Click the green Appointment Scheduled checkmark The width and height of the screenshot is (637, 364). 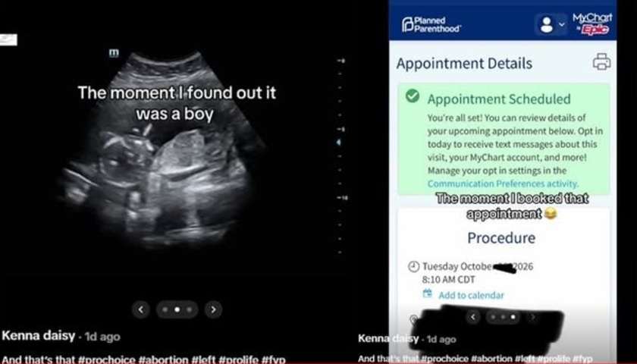click(x=413, y=96)
